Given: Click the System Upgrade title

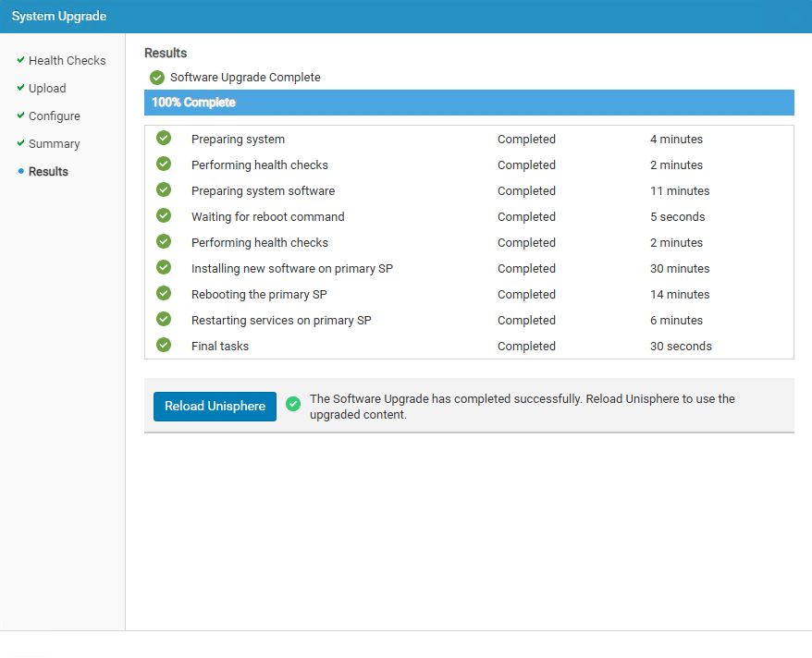Looking at the screenshot, I should (x=59, y=16).
